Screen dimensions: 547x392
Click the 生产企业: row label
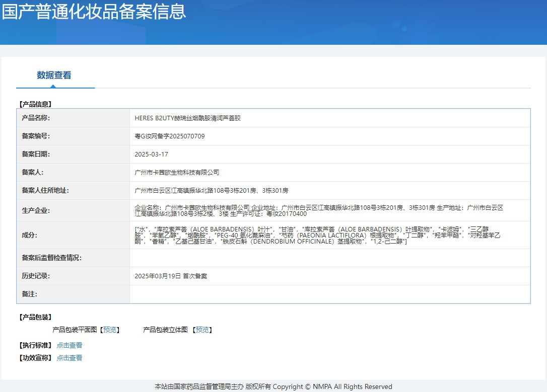(x=36, y=210)
